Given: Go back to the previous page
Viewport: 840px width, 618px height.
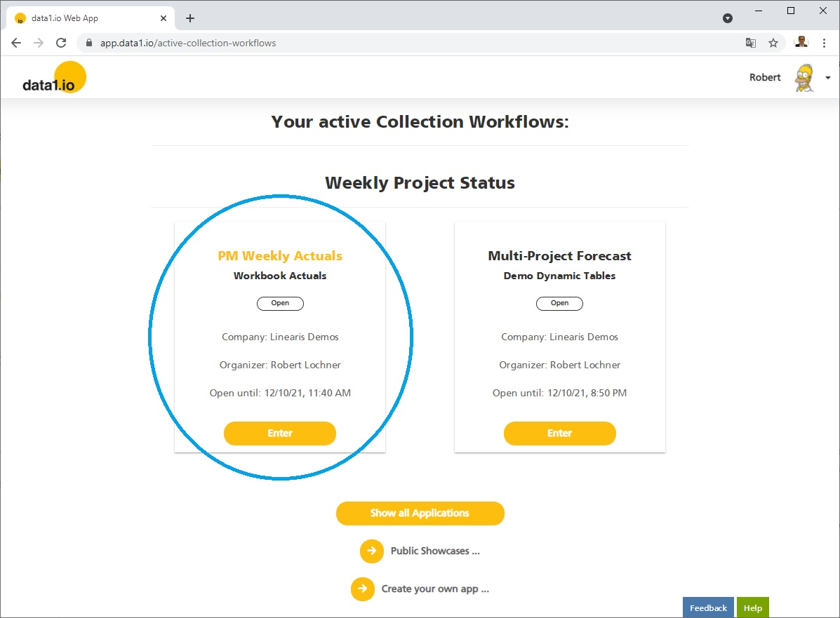Looking at the screenshot, I should [16, 43].
